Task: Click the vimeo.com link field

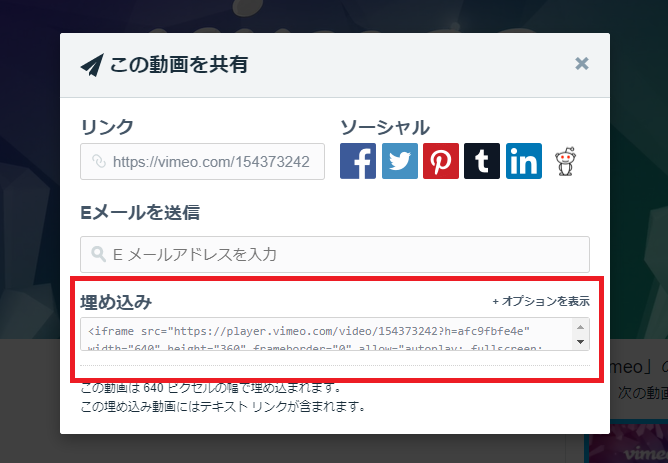Action: 202,161
